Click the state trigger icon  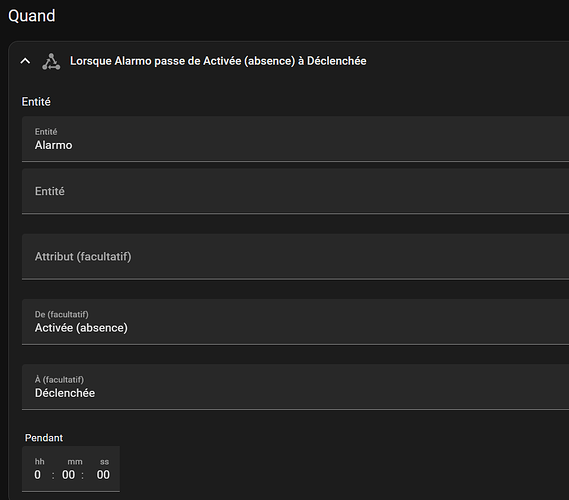point(51,61)
